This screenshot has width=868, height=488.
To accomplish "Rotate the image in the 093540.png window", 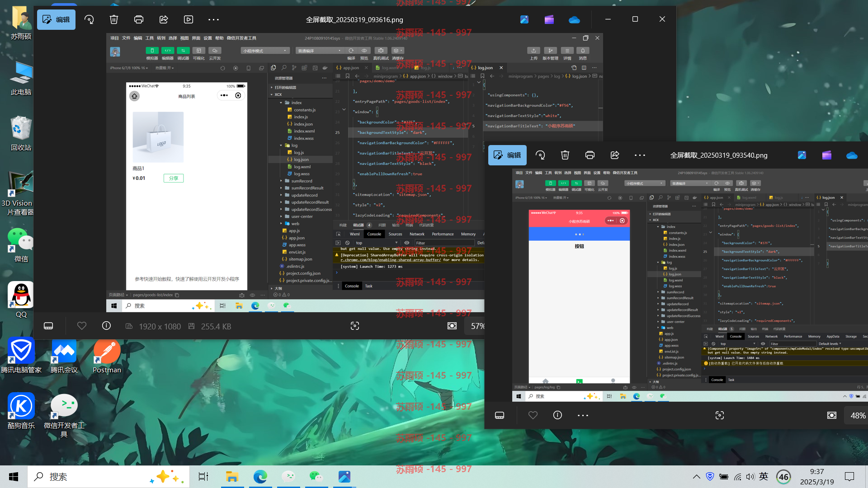I will [540, 155].
